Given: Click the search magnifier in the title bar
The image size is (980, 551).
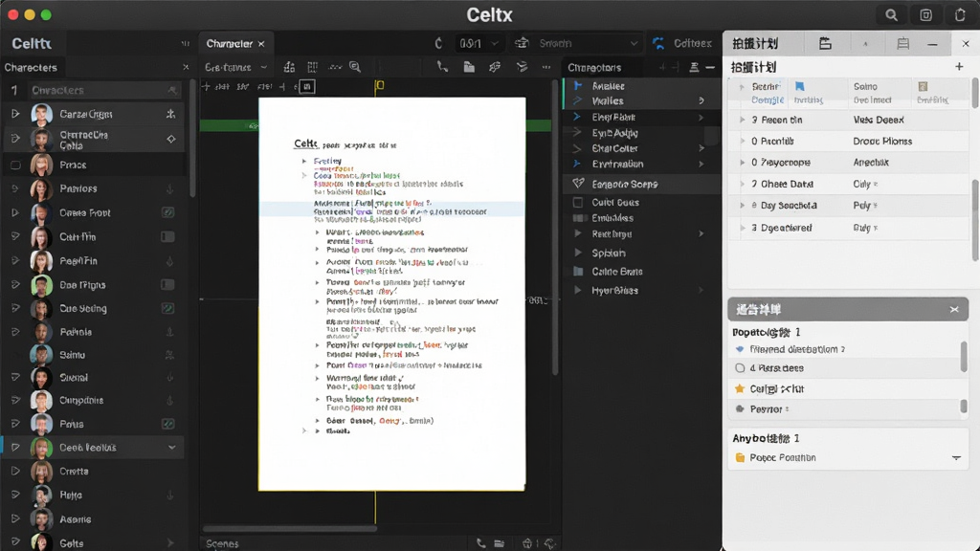Looking at the screenshot, I should tap(891, 15).
